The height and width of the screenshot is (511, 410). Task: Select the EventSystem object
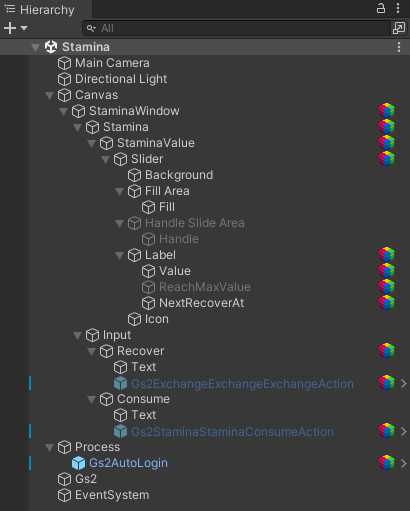pos(112,495)
